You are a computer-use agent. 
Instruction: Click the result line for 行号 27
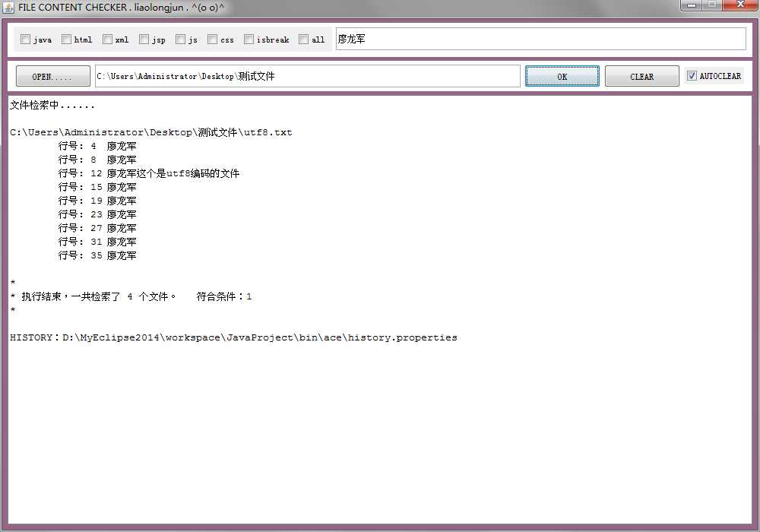(x=97, y=228)
